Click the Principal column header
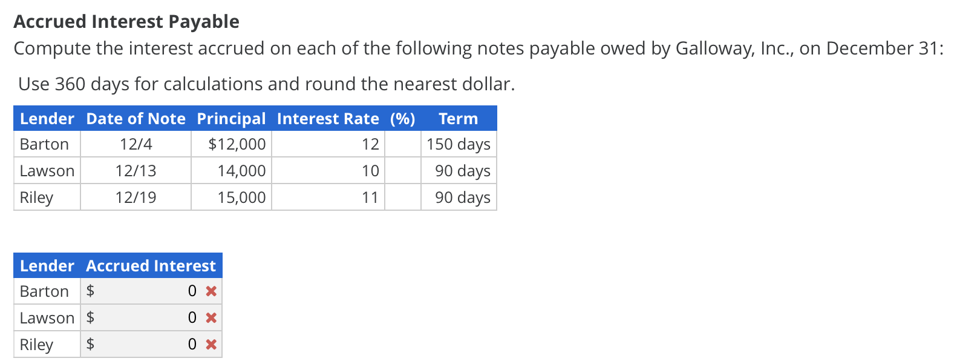This screenshot has width=980, height=361. (x=231, y=119)
